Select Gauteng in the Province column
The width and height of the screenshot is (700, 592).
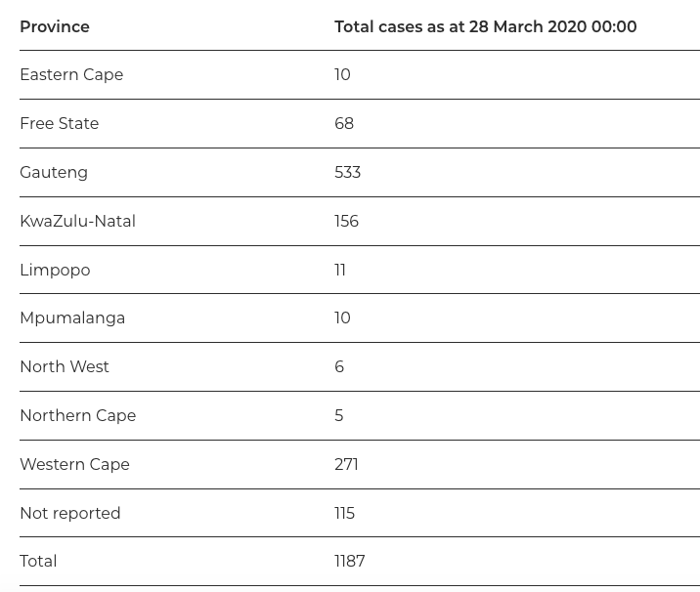pyautogui.click(x=54, y=173)
